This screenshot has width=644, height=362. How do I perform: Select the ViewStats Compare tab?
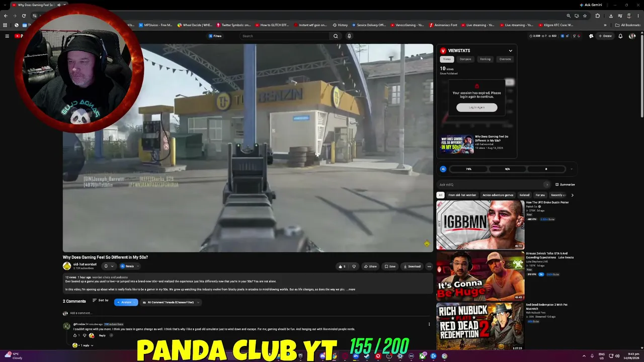click(465, 59)
